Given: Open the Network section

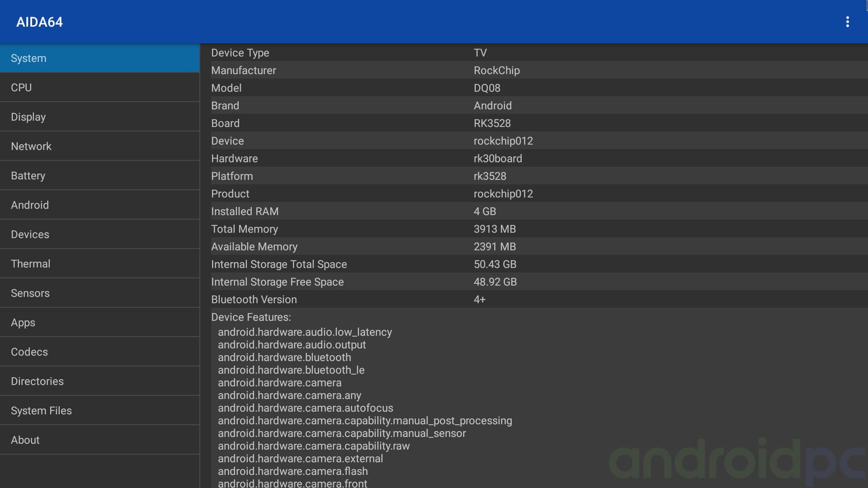Looking at the screenshot, I should (99, 146).
